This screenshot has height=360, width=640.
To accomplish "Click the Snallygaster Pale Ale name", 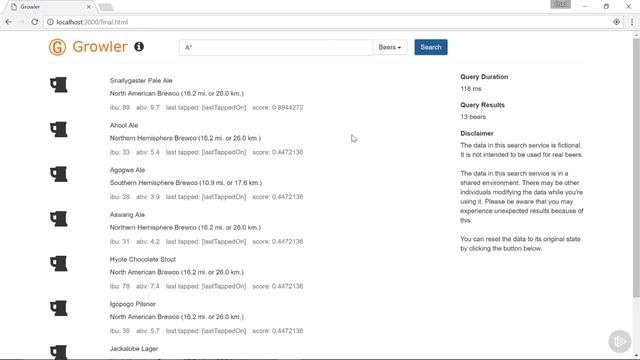I will [141, 81].
